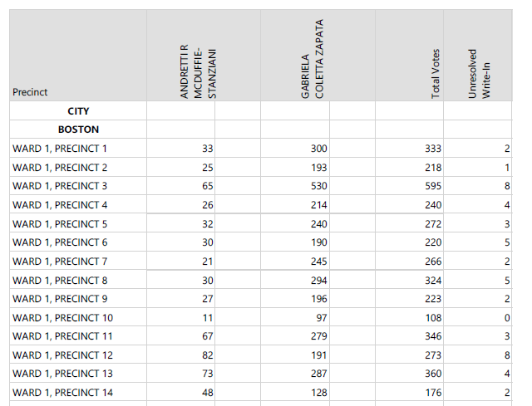Click the Total Votes column header

(436, 81)
